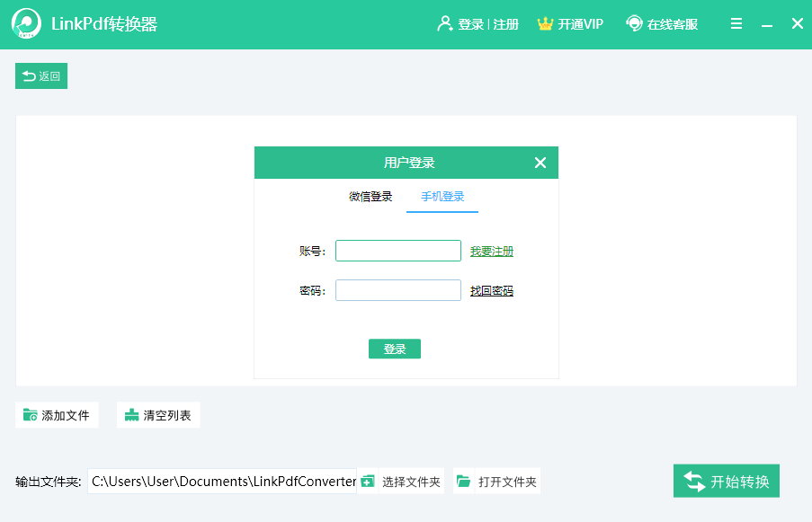Choose folder via 选择文件夹
The width and height of the screenshot is (812, 522).
(411, 482)
